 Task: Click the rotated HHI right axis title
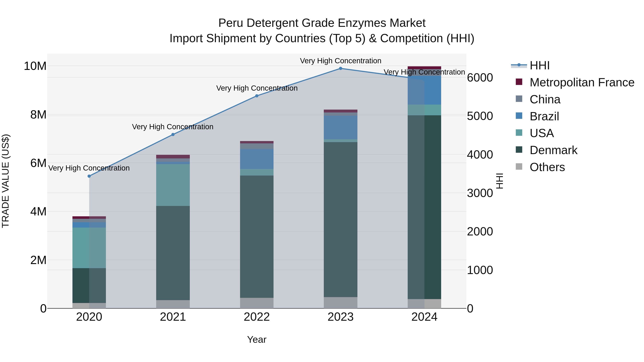point(499,181)
